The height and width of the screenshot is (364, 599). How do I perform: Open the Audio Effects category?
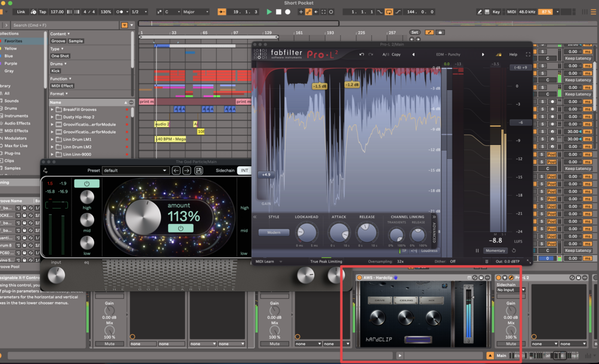click(17, 123)
